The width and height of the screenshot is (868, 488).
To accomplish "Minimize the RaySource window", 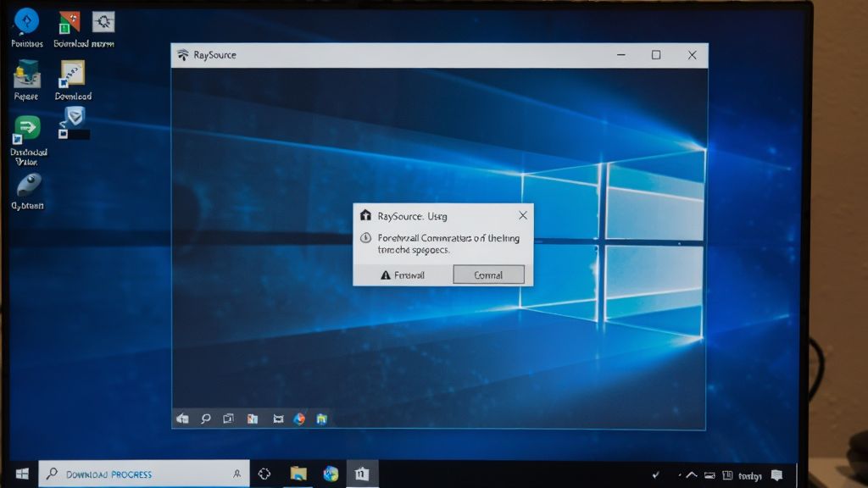I will pyautogui.click(x=621, y=55).
